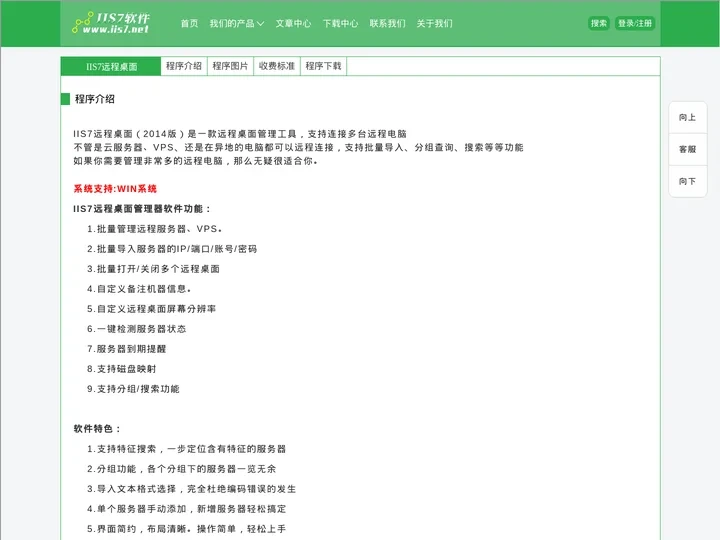Image resolution: width=720 pixels, height=540 pixels.
Task: Click the 搜索 button in header
Action: 599,23
